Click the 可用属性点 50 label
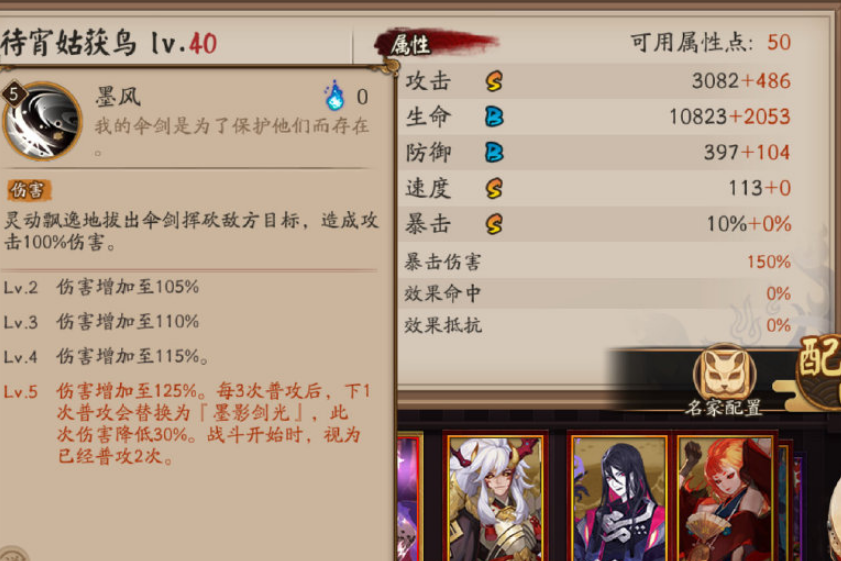The image size is (841, 561). pos(710,42)
